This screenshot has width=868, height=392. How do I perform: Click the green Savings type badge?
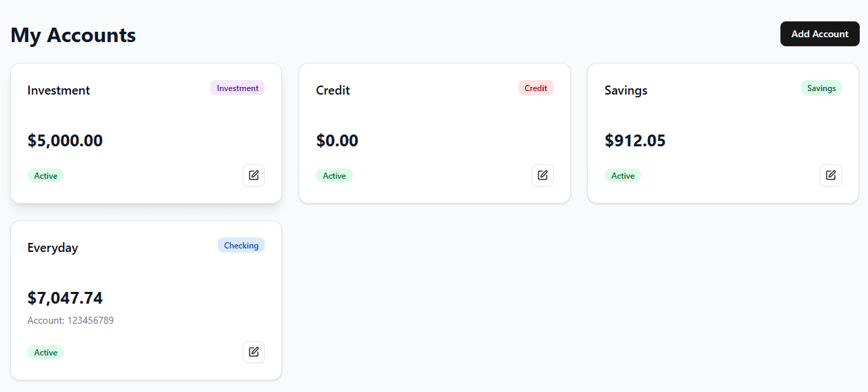click(821, 88)
